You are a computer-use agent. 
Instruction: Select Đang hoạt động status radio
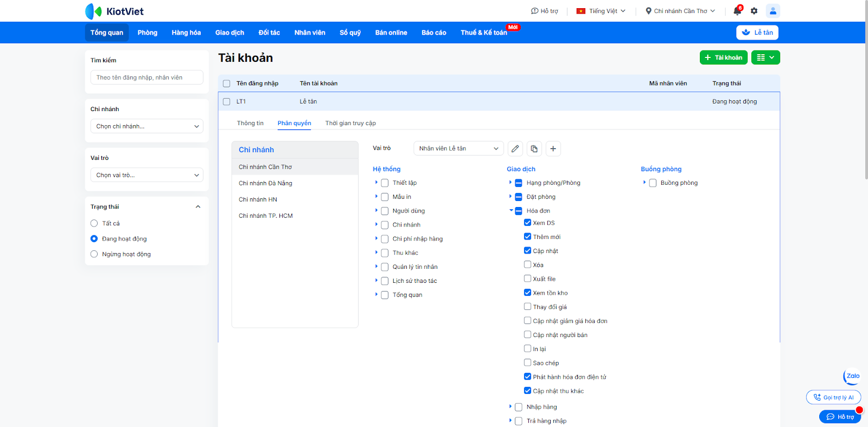[94, 238]
